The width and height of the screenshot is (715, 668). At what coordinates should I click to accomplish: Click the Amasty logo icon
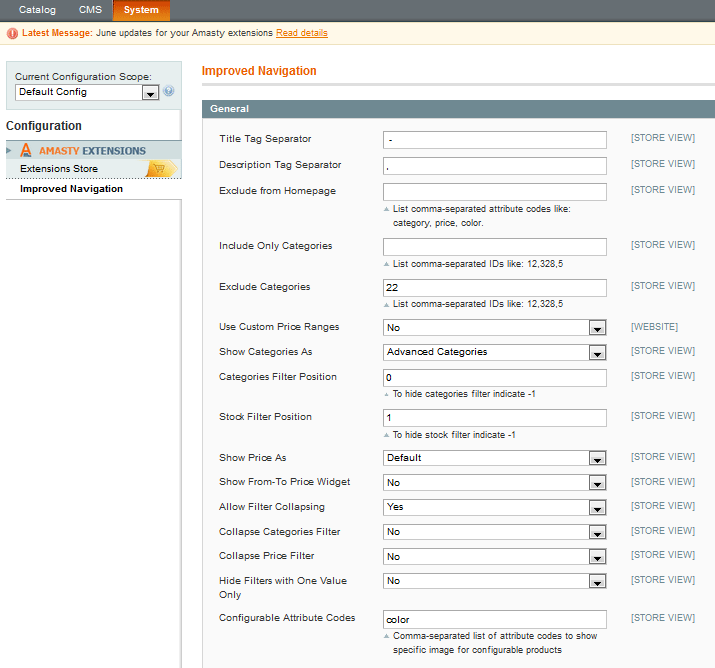[26, 150]
